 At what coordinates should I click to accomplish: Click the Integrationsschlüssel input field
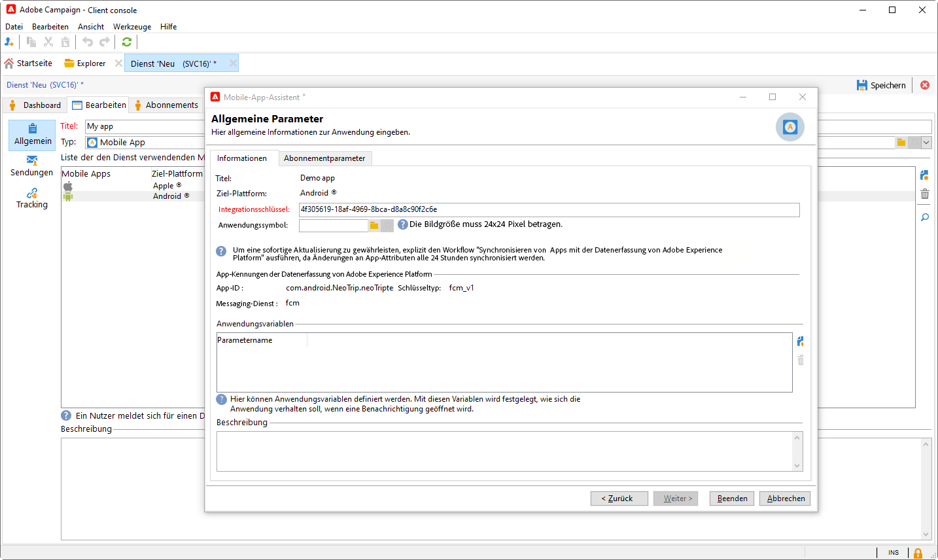click(549, 209)
